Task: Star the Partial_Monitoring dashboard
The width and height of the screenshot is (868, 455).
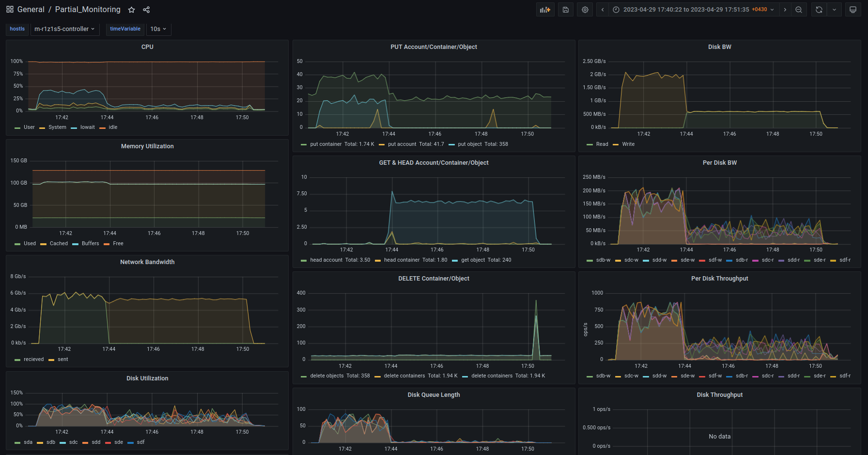Action: [x=131, y=10]
